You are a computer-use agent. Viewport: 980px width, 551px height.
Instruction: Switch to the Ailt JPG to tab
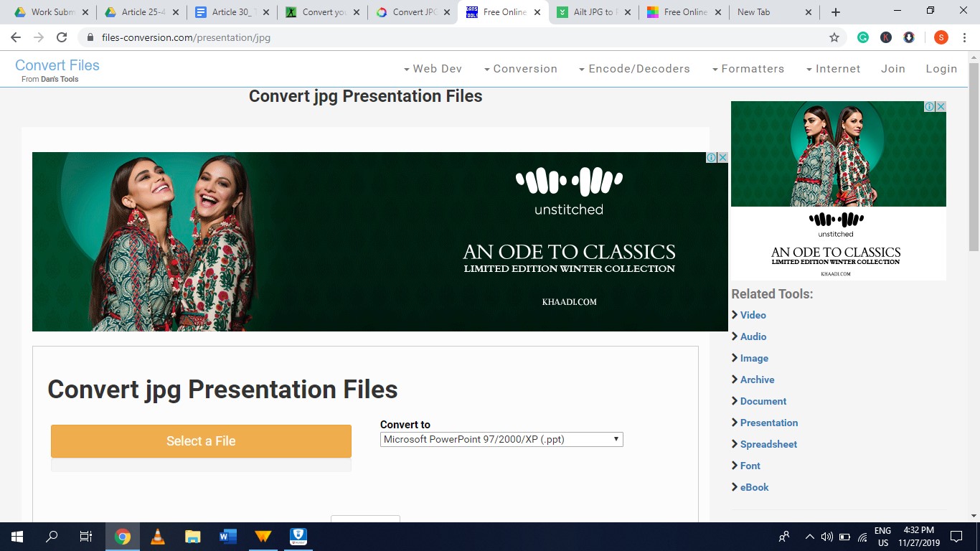click(593, 12)
